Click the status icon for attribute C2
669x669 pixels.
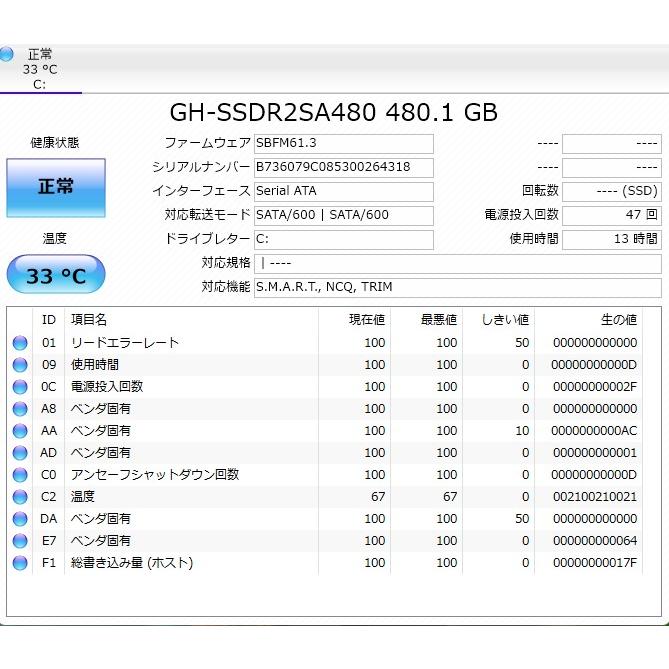coord(20,497)
